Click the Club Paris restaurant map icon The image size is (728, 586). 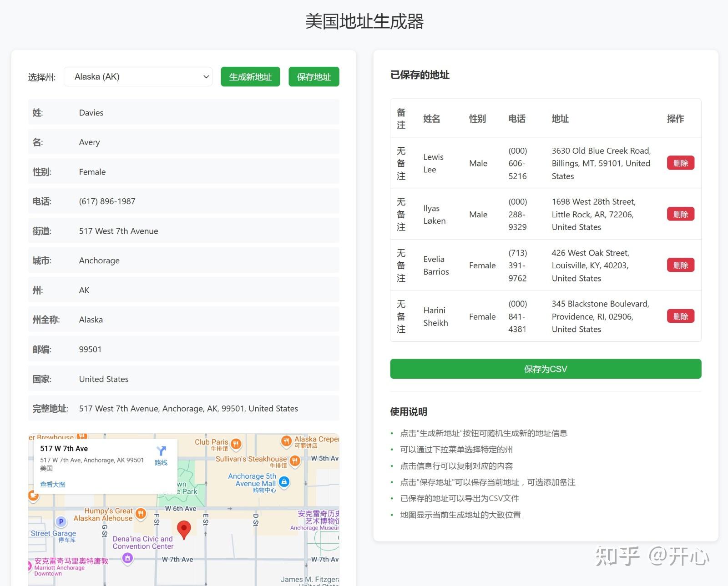click(x=236, y=444)
